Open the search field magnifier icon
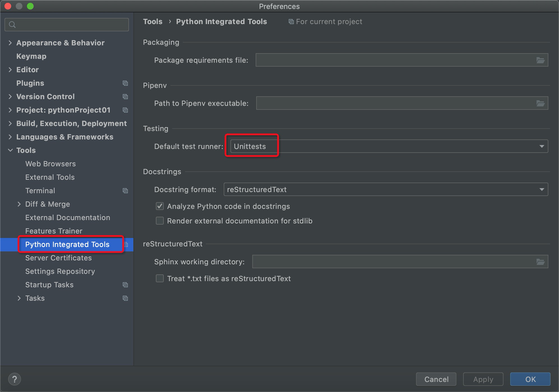 12,25
